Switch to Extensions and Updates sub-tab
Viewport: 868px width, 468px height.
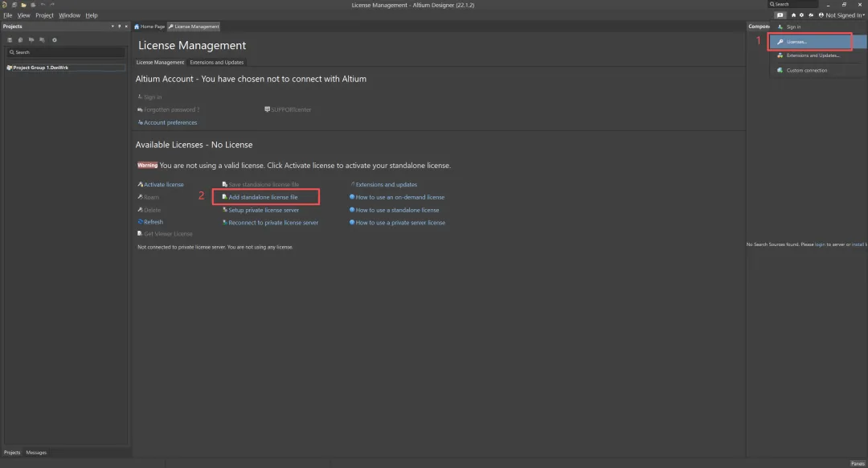[216, 62]
